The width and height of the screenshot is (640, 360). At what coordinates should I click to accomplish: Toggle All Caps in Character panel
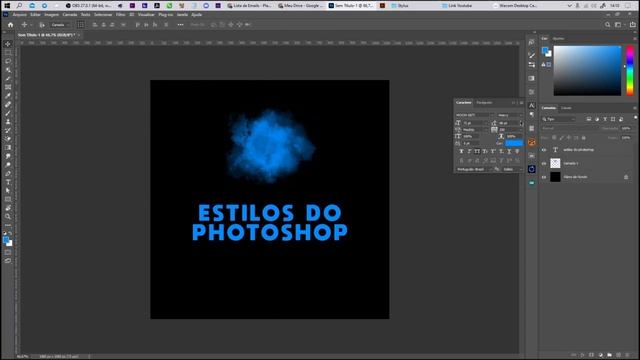(x=477, y=151)
